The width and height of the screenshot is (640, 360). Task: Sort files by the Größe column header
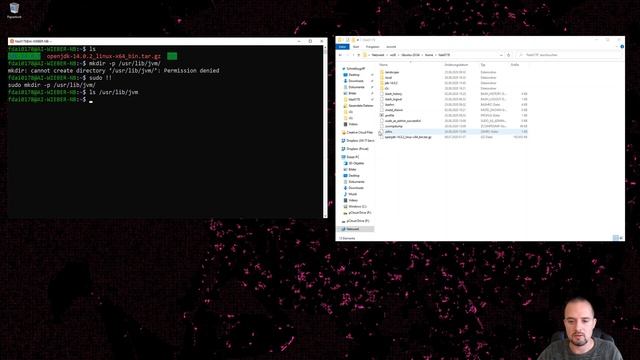[515, 65]
